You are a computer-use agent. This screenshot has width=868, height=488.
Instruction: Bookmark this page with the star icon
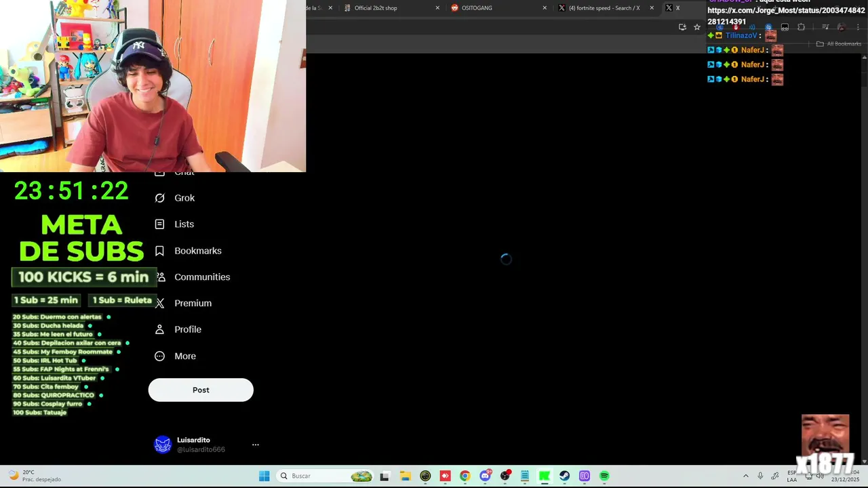tap(697, 27)
